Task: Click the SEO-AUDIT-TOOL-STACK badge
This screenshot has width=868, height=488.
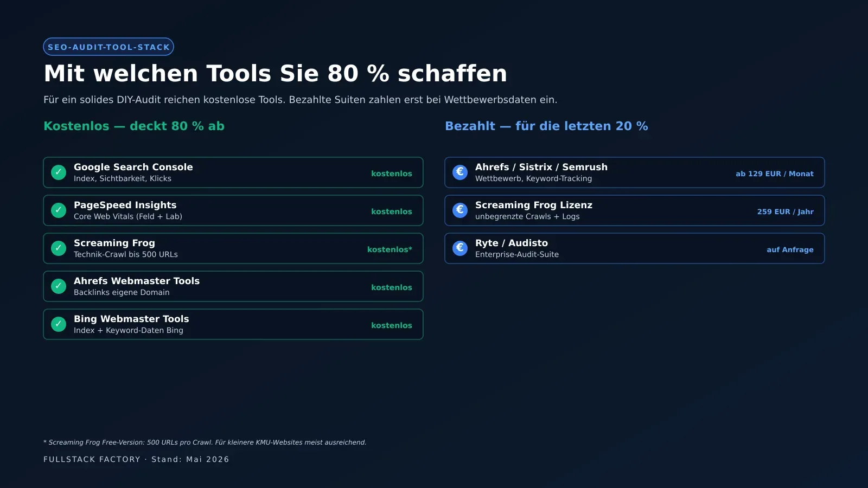Action: coord(108,47)
